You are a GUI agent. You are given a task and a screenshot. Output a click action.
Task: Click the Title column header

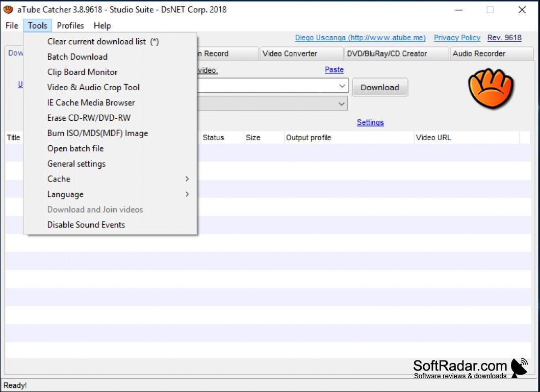14,138
